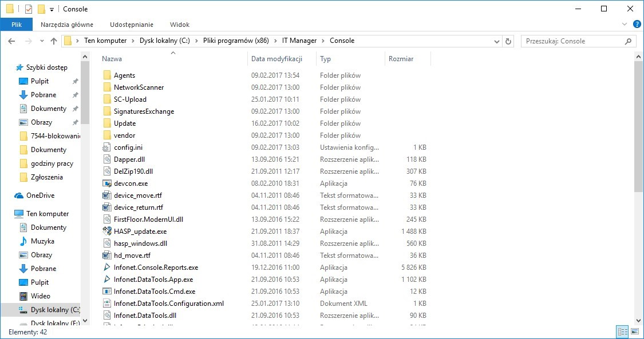Image resolution: width=644 pixels, height=339 pixels.
Task: Select device_return.rtf file name
Action: click(139, 208)
